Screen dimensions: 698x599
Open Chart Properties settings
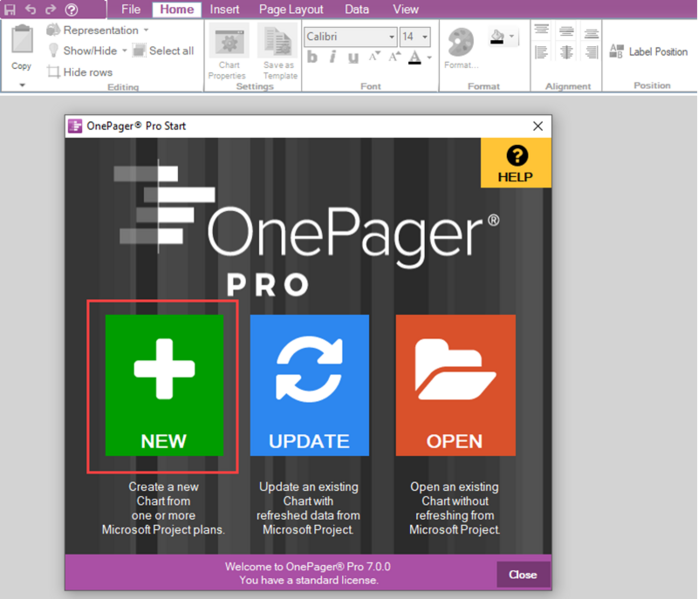pyautogui.click(x=229, y=53)
